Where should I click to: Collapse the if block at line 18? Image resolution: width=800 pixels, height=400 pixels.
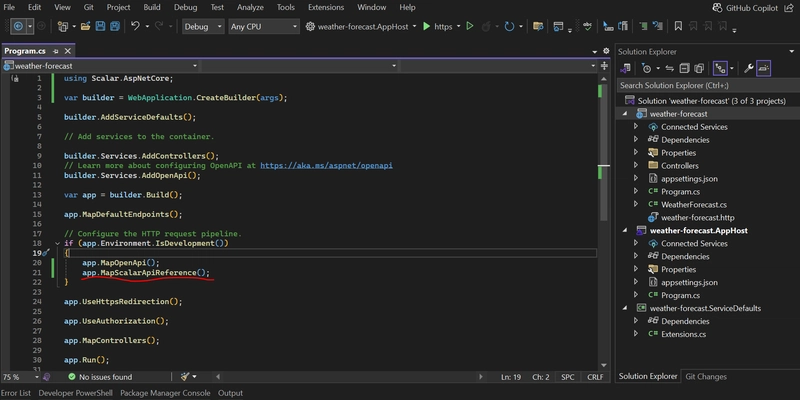point(57,243)
